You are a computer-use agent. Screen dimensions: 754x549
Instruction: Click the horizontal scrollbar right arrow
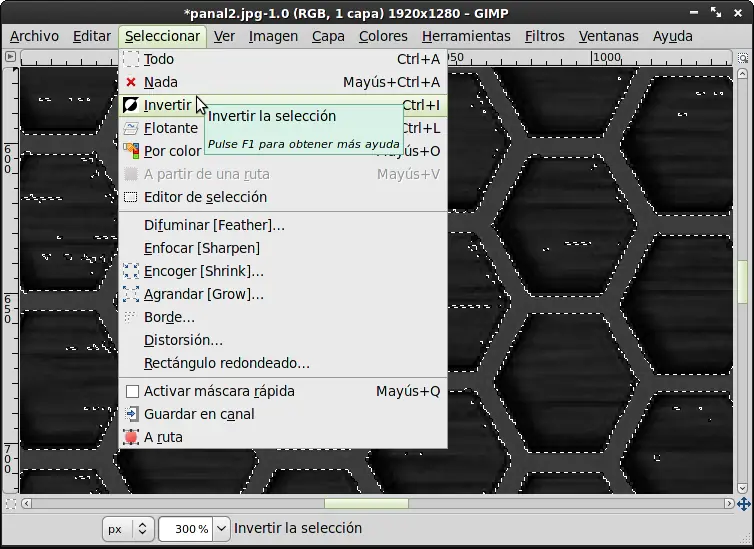click(729, 504)
